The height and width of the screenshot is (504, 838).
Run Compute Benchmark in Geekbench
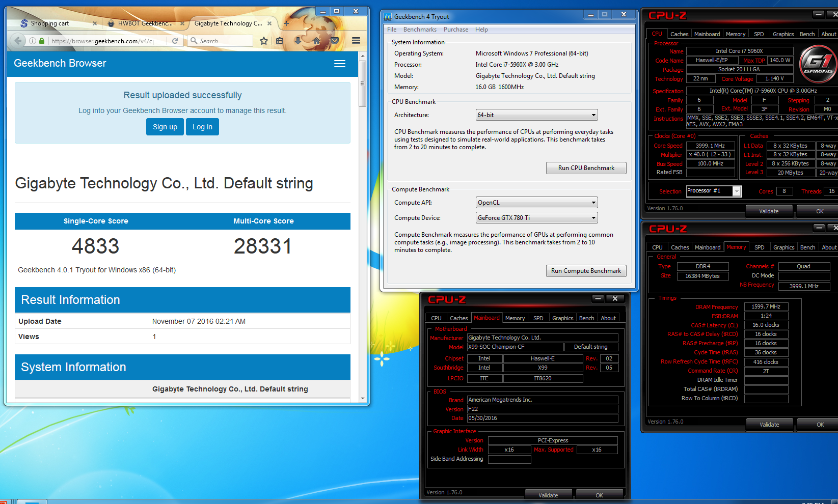coord(586,271)
